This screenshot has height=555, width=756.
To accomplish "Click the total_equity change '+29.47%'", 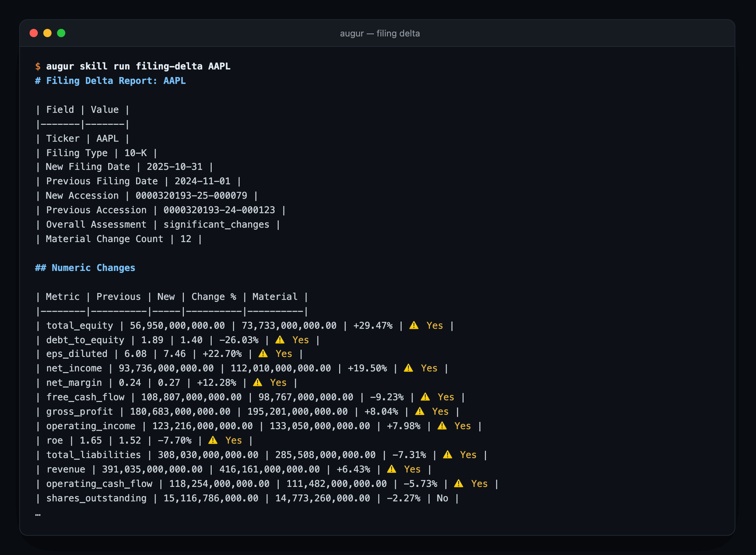I will [x=373, y=326].
